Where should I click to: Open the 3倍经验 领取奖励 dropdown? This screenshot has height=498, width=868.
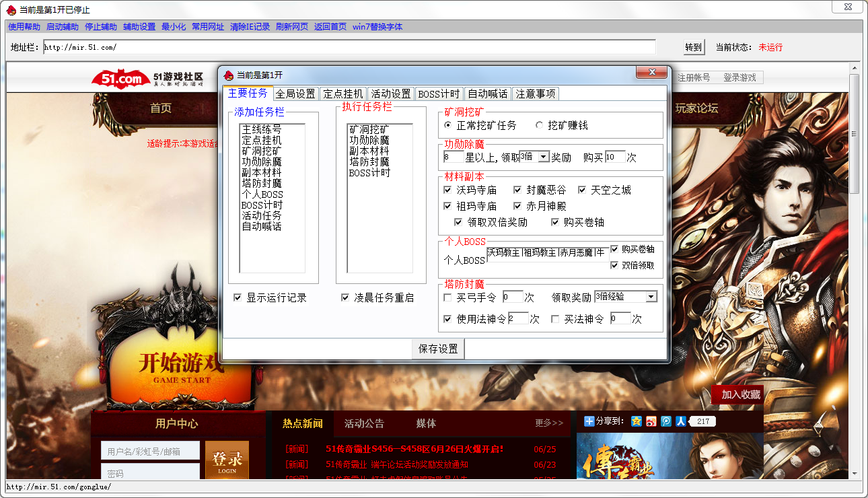click(x=651, y=297)
